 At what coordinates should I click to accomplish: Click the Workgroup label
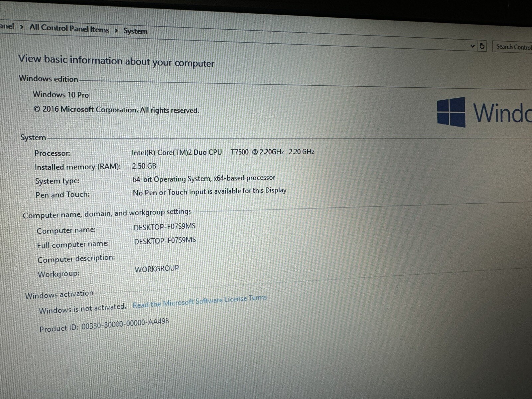point(59,274)
